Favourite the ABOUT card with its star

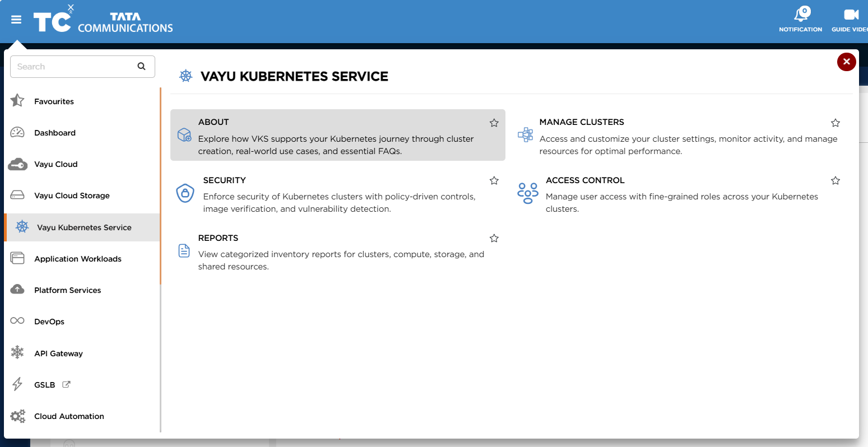click(x=494, y=123)
